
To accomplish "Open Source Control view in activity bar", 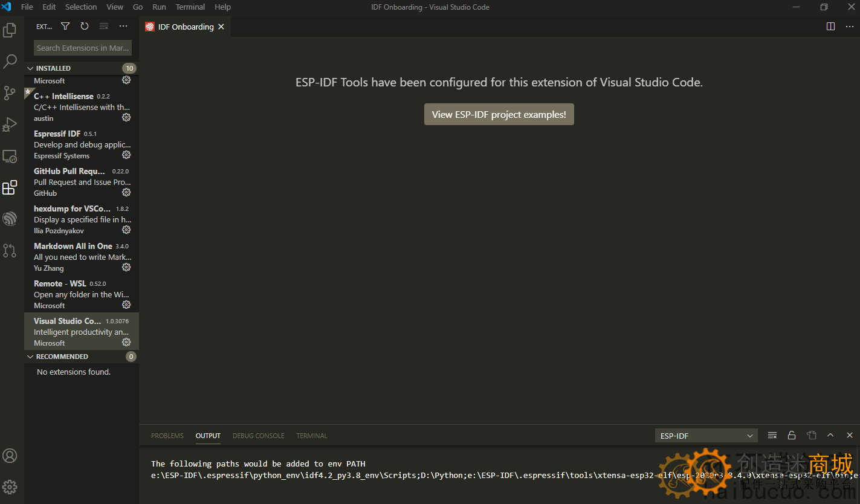I will click(10, 92).
